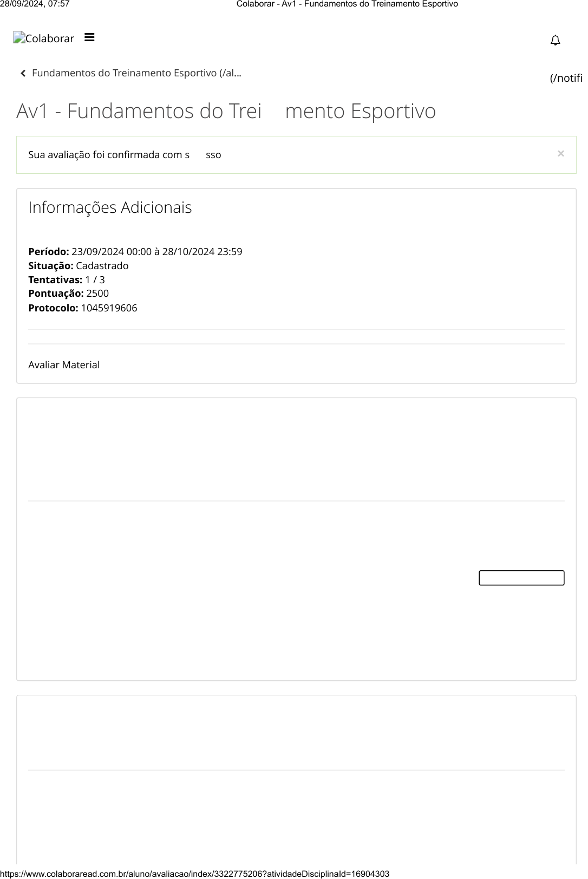This screenshot has height=879, width=588.
Task: Click the success message text in the alert
Action: pos(125,155)
